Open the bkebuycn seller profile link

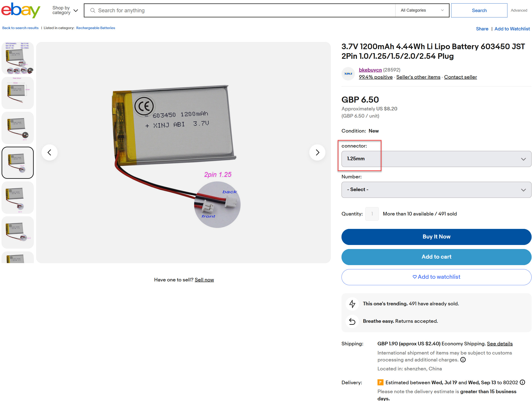370,70
